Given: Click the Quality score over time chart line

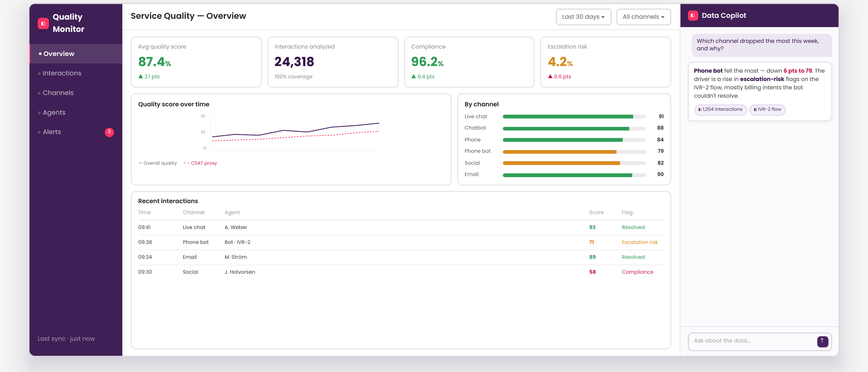Looking at the screenshot, I should (x=296, y=130).
